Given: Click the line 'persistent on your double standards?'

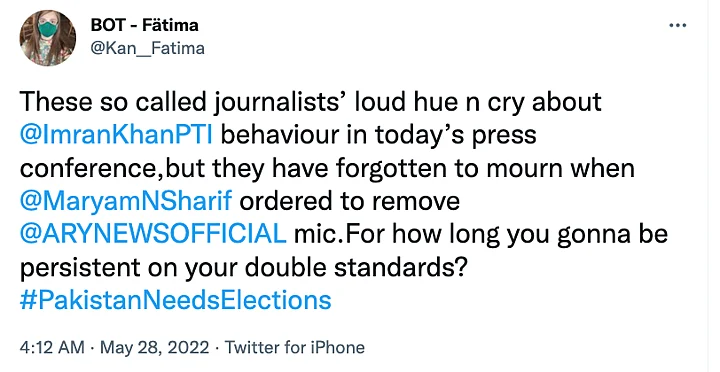Looking at the screenshot, I should pos(244,267).
